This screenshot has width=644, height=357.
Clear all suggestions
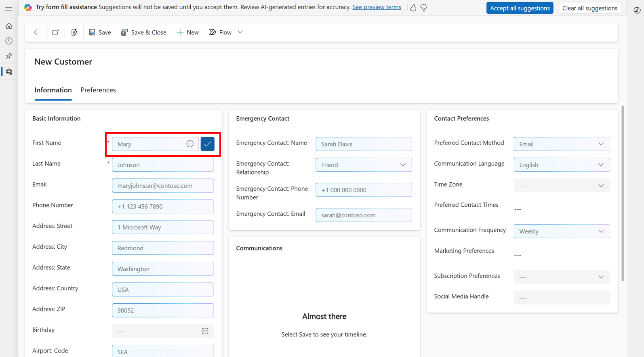pyautogui.click(x=590, y=8)
